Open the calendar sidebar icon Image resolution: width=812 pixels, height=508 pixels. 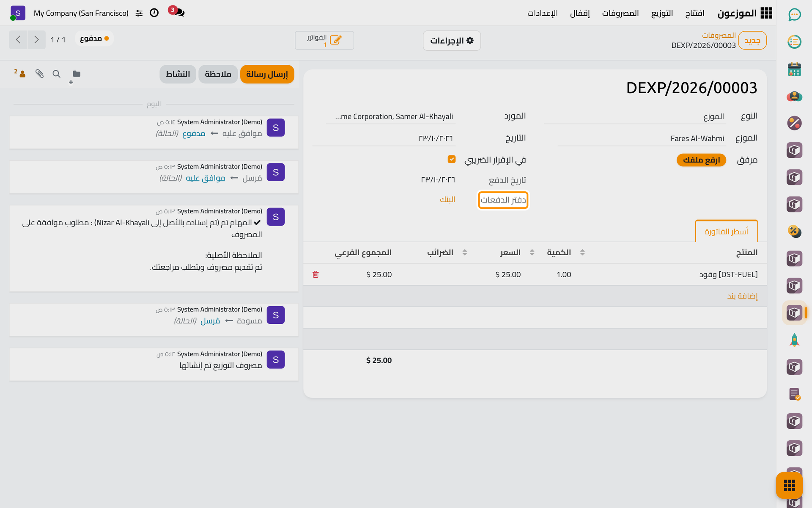794,69
